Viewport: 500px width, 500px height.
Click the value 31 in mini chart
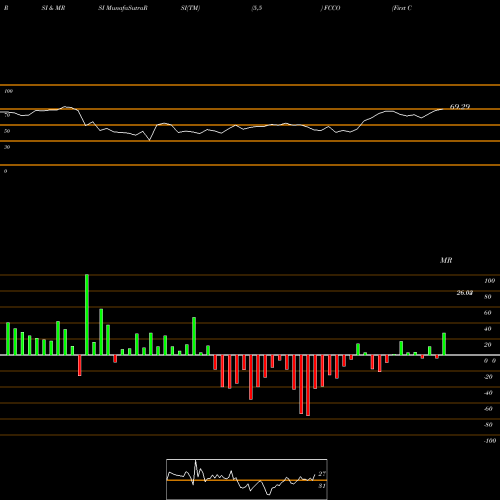click(x=322, y=486)
